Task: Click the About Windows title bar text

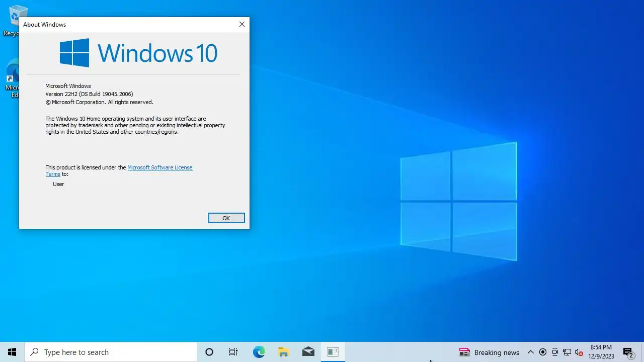Action: click(44, 24)
